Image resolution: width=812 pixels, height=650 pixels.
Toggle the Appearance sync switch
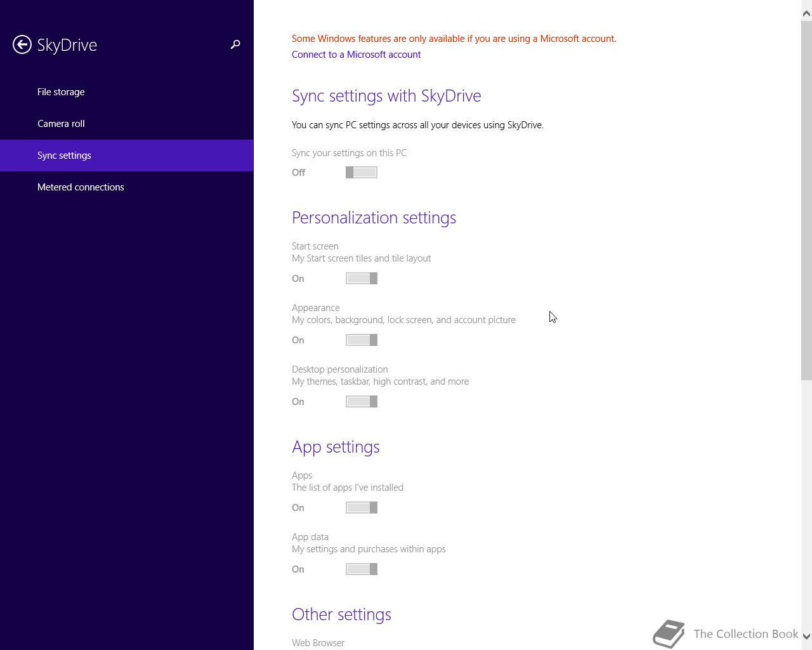click(x=362, y=340)
